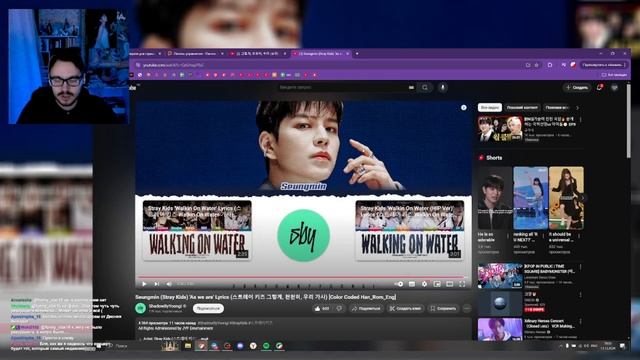Viewport: 640px width, 360px height.
Task: Click the Перезапустить и обновить browser button
Action: point(603,65)
